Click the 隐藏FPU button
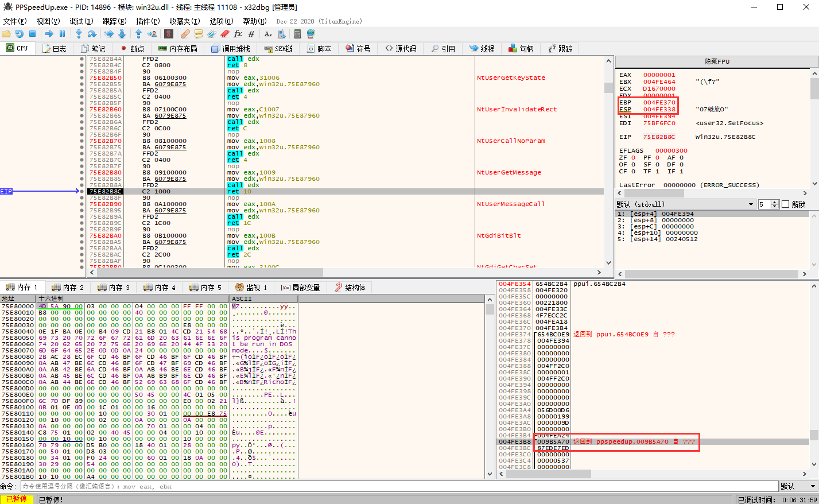This screenshot has width=819, height=504. (717, 61)
